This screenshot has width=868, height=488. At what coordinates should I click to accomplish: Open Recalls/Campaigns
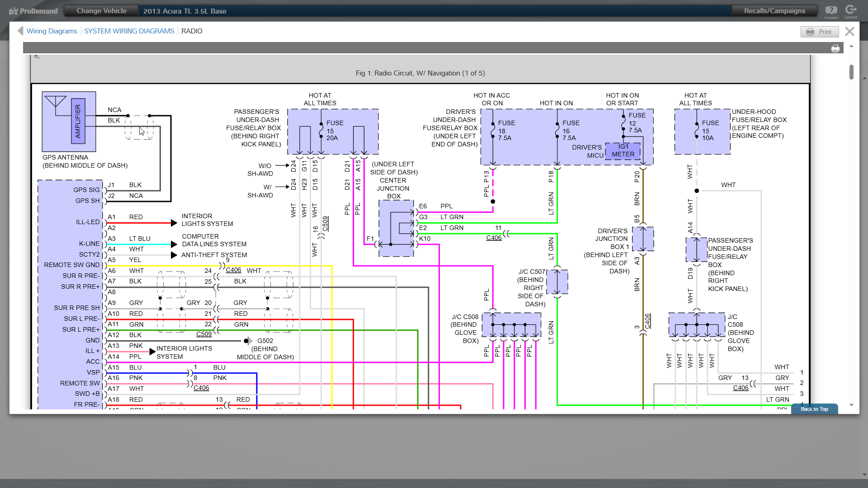tap(774, 11)
